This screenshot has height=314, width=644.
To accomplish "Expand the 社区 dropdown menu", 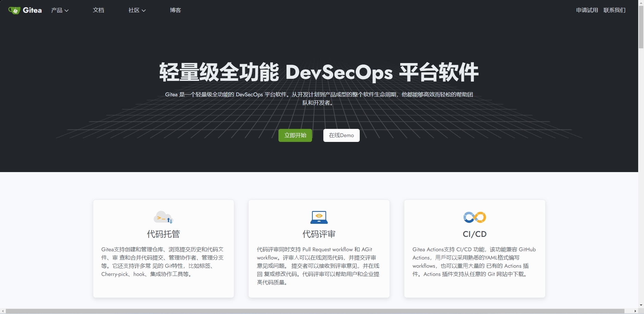I will click(137, 10).
